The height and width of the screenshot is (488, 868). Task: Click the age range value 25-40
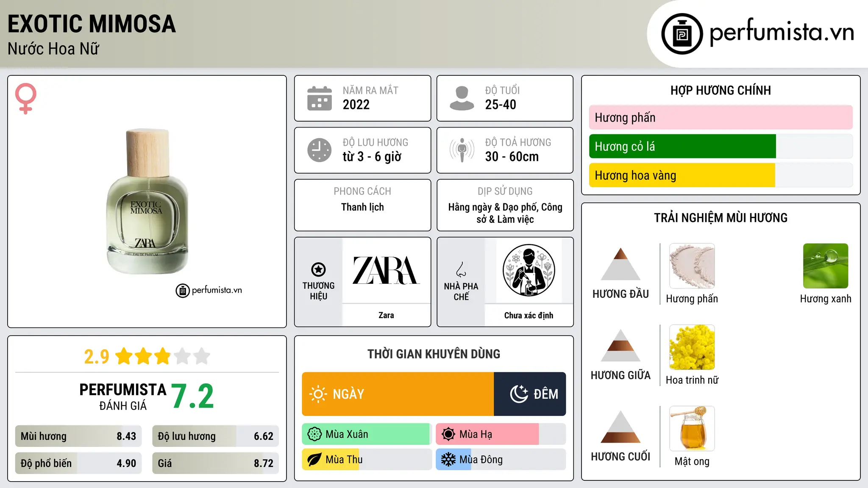[x=501, y=105]
